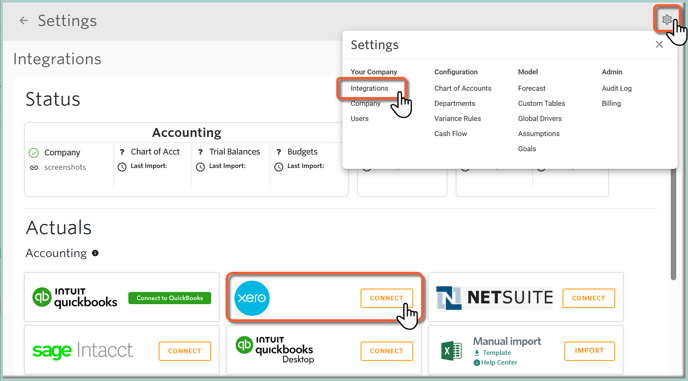Click the Accounting info icon
Viewport: 688px width, 381px height.
pos(95,253)
